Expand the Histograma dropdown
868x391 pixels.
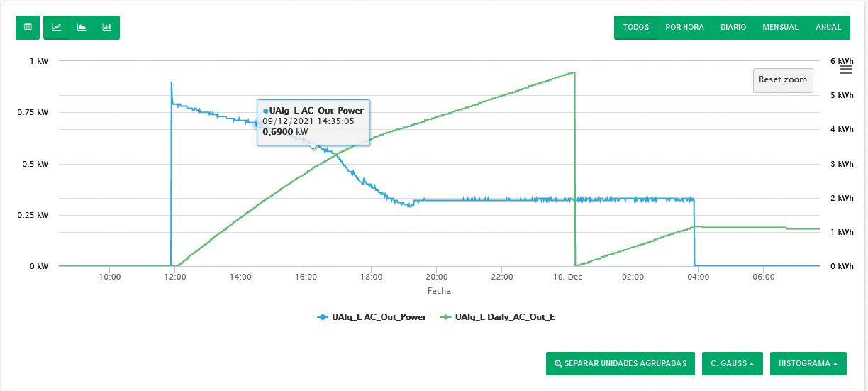pyautogui.click(x=808, y=364)
